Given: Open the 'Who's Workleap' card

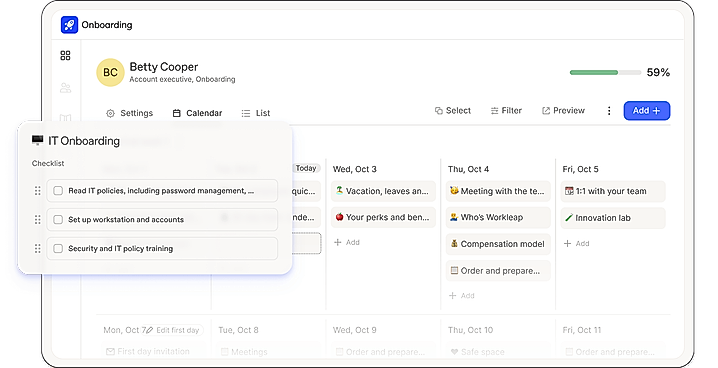Looking at the screenshot, I should [498, 217].
